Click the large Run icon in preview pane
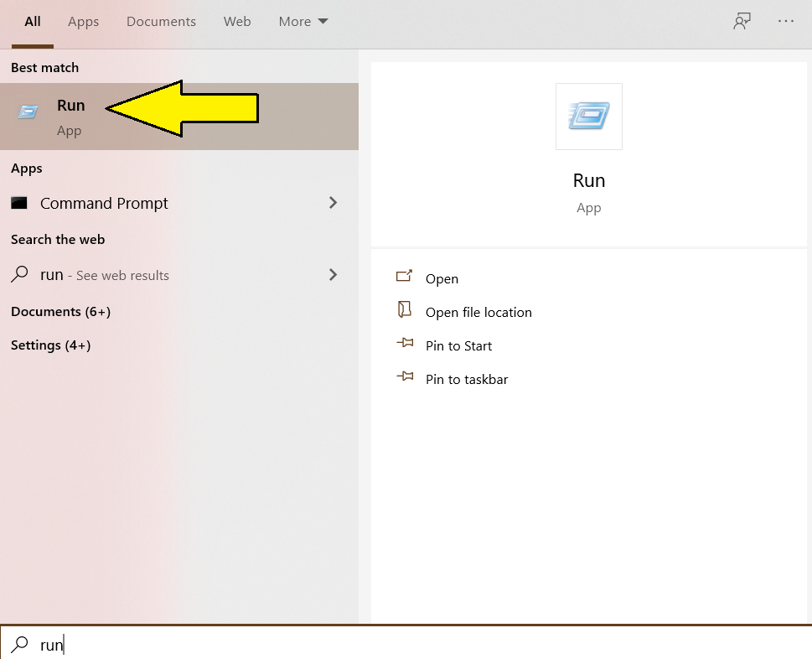 (589, 116)
